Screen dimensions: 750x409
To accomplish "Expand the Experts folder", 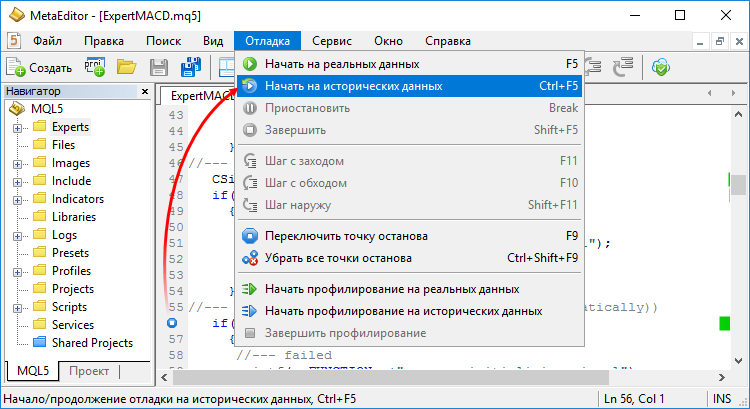I will (x=17, y=128).
